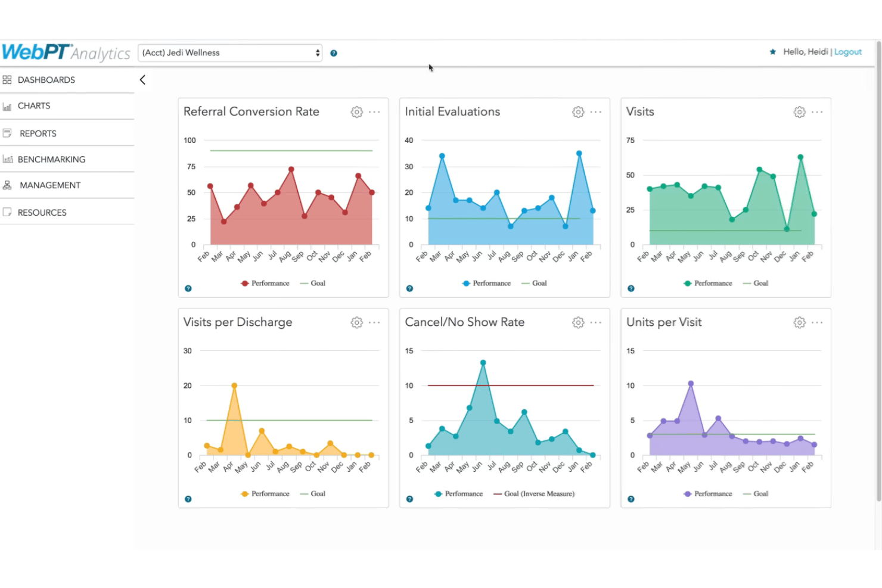The height and width of the screenshot is (588, 882).
Task: Open settings gear on Visits card
Action: (800, 112)
